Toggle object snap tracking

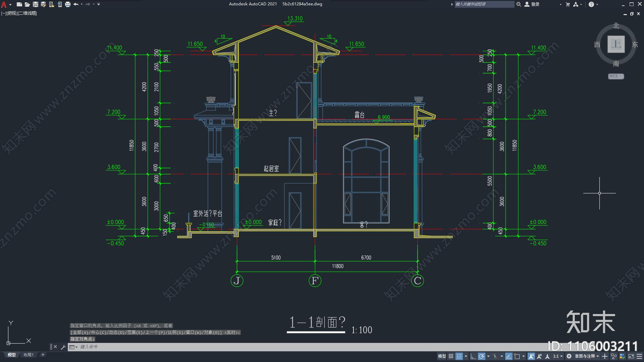pyautogui.click(x=509, y=356)
